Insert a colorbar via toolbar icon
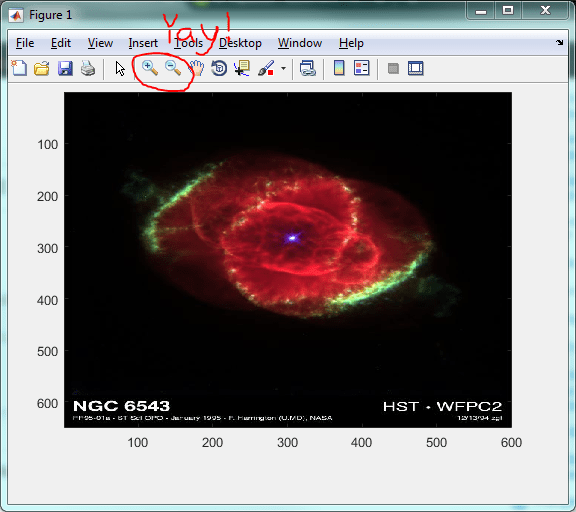Viewport: 576px width, 512px height. (339, 68)
